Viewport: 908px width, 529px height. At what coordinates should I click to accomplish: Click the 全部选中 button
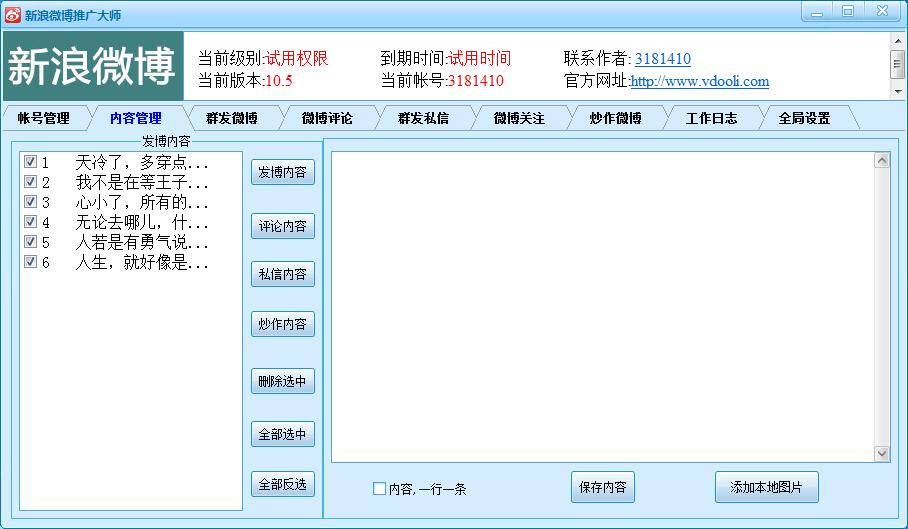click(x=283, y=434)
